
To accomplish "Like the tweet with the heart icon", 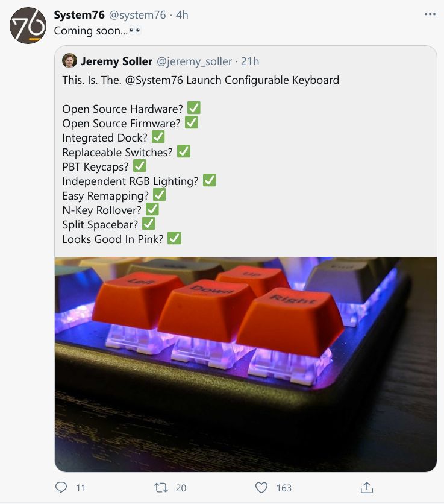I will [x=261, y=488].
